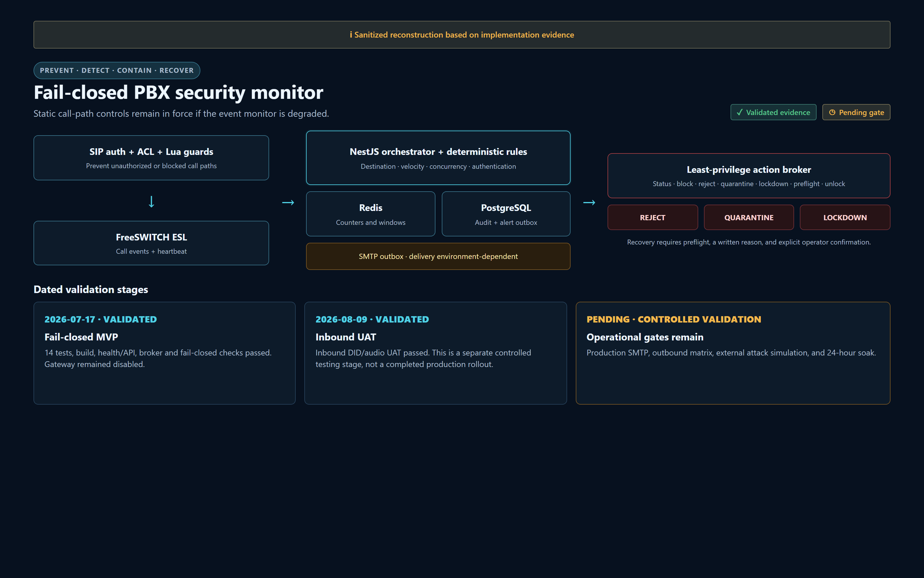Click the Prevent · Detect · Contain · Recover pill
This screenshot has height=578, width=924.
pos(117,70)
